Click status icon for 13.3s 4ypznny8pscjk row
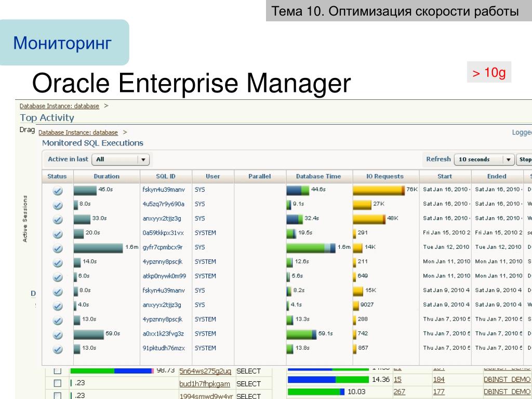532x399 pixels. 58,321
